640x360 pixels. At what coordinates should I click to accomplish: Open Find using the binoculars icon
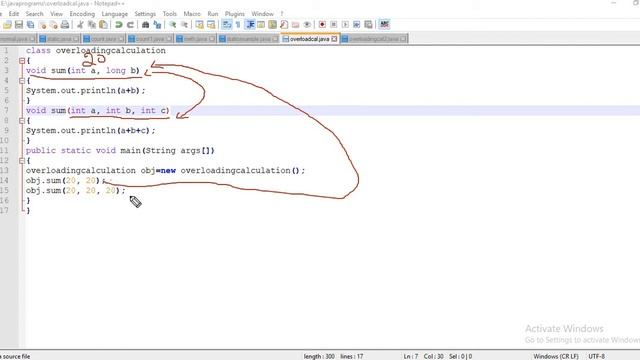[145, 24]
